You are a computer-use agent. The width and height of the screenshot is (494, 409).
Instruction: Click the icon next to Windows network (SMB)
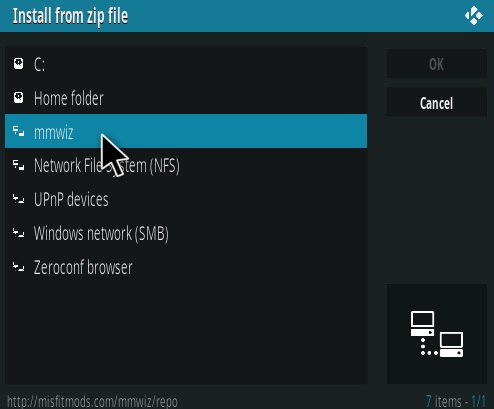[19, 233]
